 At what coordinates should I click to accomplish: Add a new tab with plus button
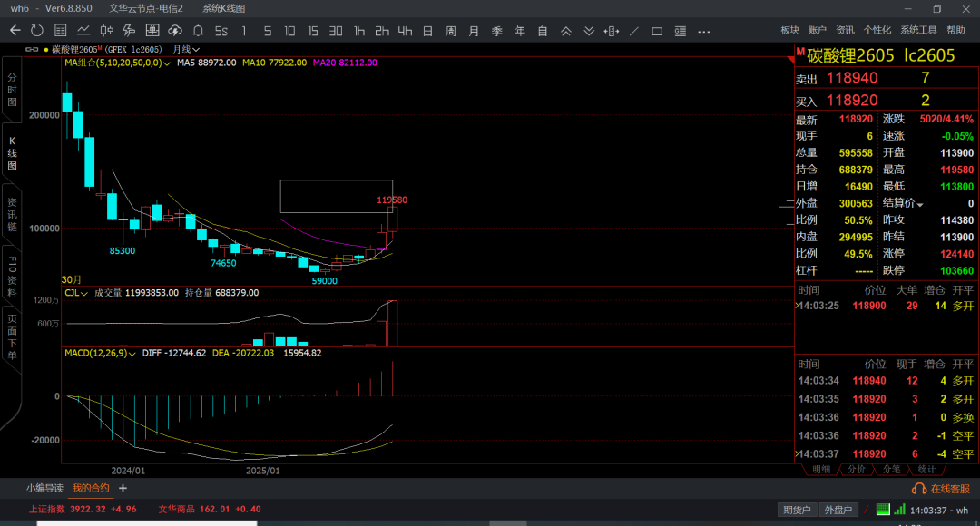[123, 488]
